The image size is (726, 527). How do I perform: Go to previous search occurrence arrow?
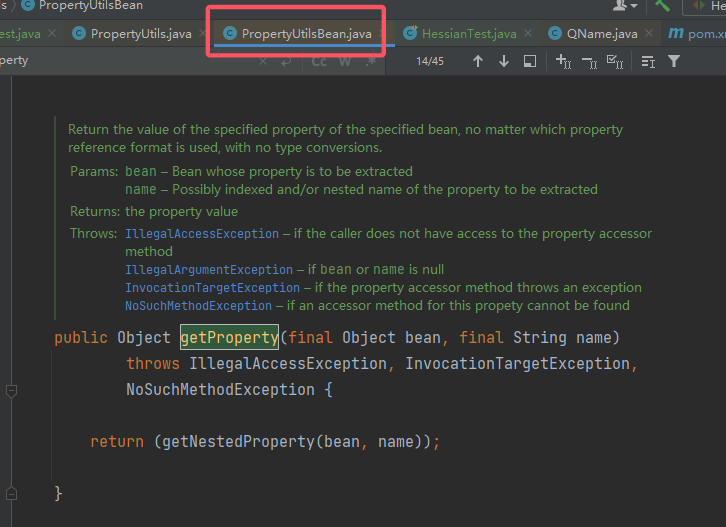[478, 61]
